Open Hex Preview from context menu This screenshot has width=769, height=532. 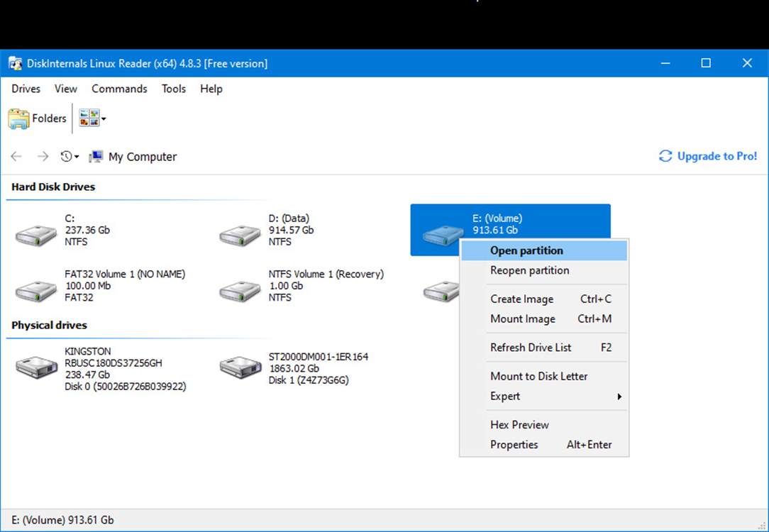pos(544,425)
